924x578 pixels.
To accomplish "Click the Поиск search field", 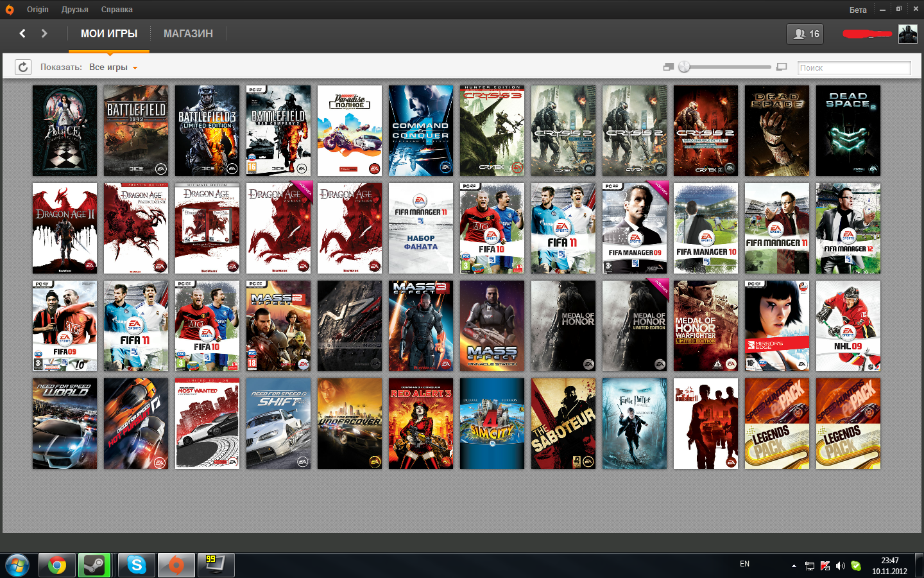I will [853, 67].
